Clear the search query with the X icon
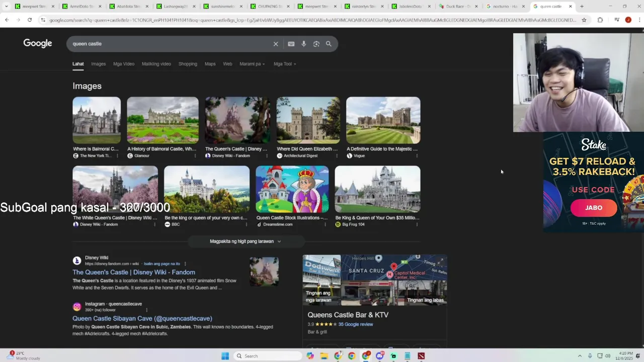644x362 pixels. (276, 44)
